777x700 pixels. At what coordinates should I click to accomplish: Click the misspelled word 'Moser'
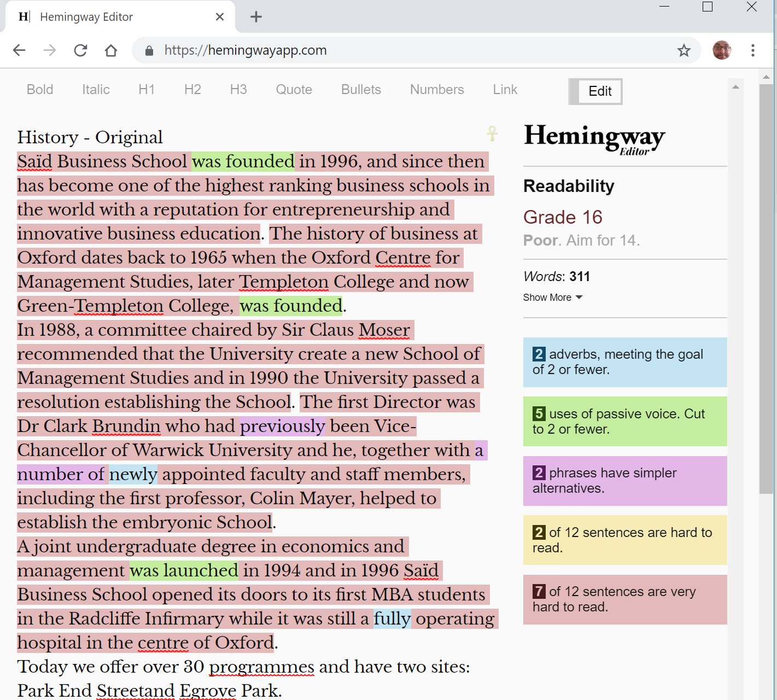tap(384, 330)
